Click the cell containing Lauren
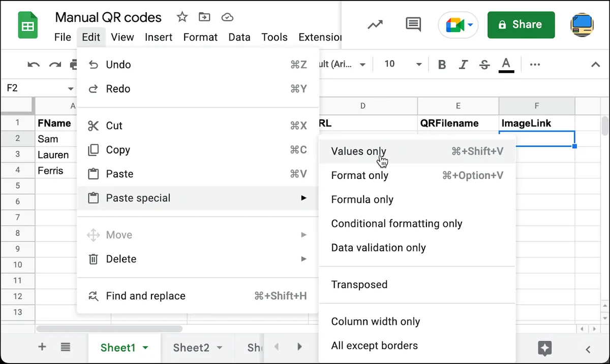The image size is (610, 364). point(56,155)
